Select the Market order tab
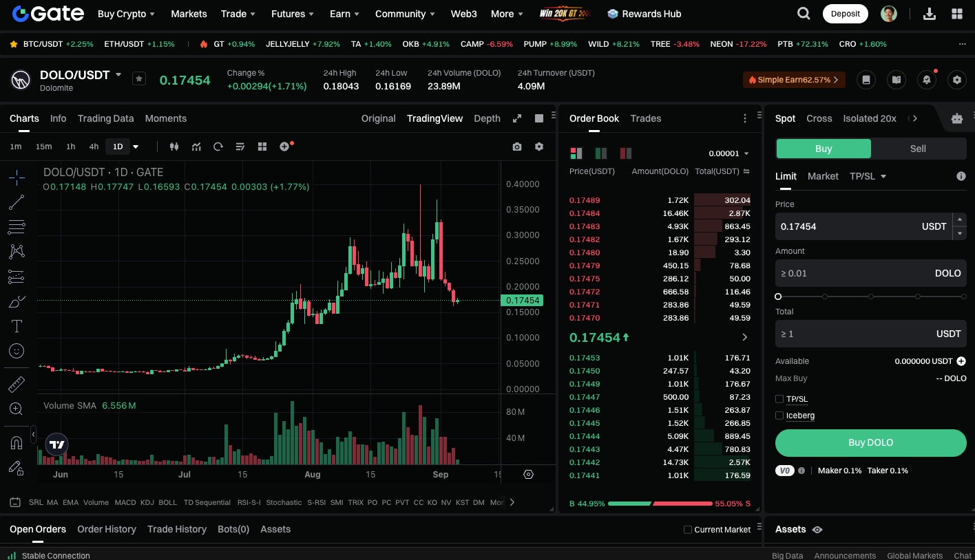The image size is (975, 560). pyautogui.click(x=823, y=176)
